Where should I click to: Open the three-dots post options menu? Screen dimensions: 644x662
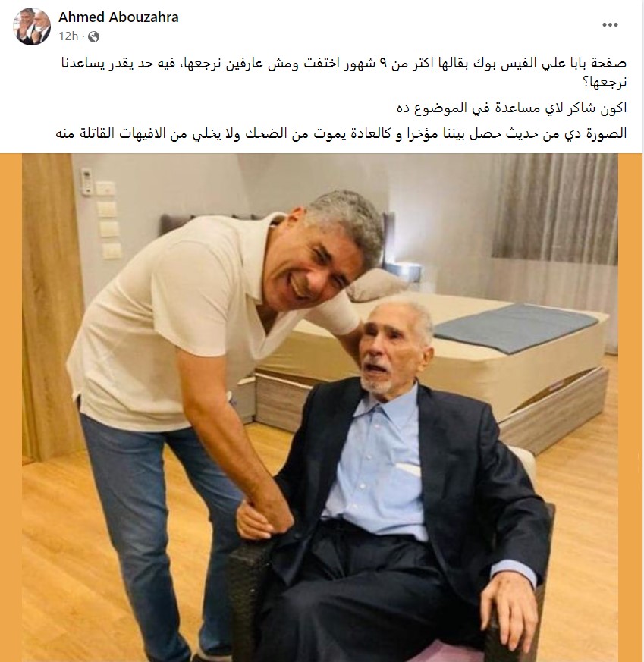(610, 25)
